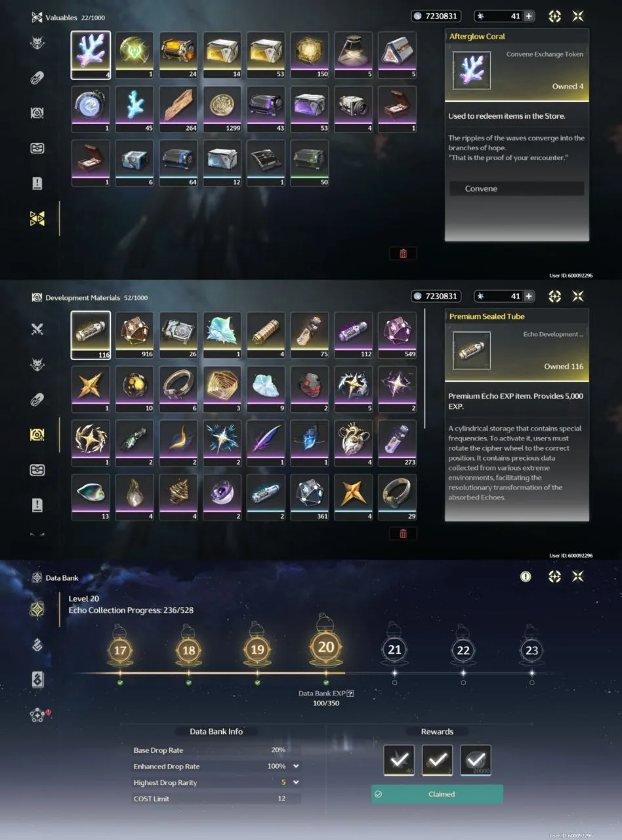Select the Afterglow Coral item in Valuables

tap(91, 55)
